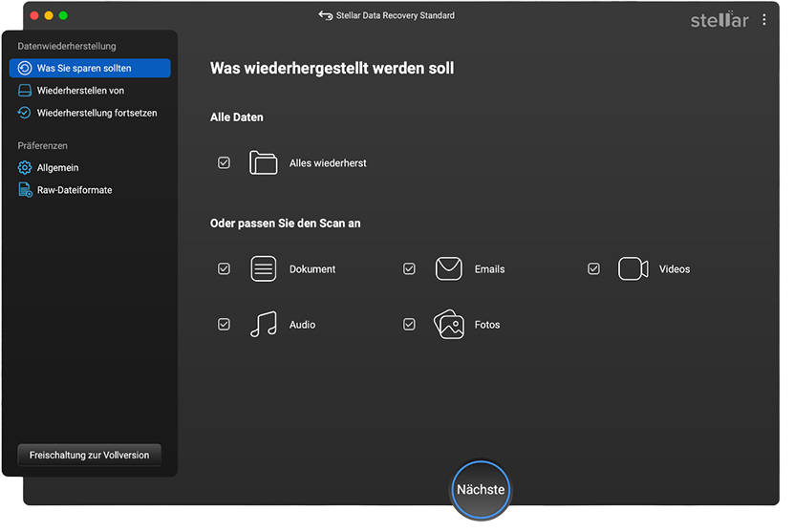Click the Emails envelope icon
The image size is (794, 532).
(448, 269)
